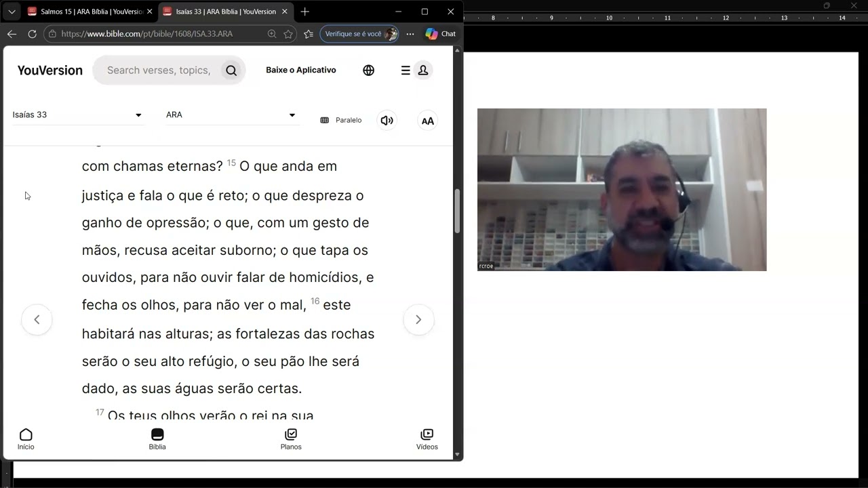Viewport: 868px width, 488px height.
Task: Add page to favorites star icon
Action: (288, 34)
